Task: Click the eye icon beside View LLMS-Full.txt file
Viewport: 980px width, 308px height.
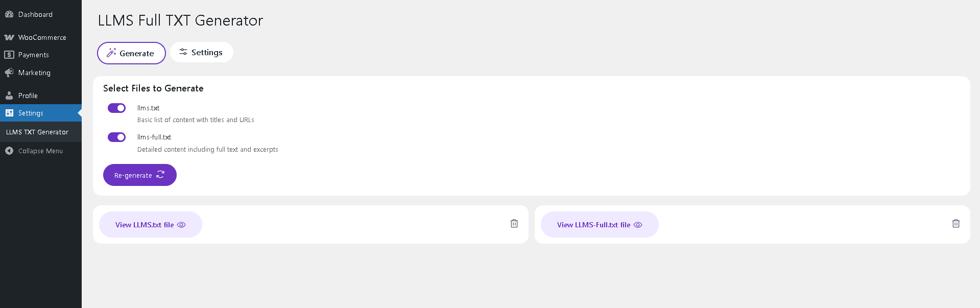Action: [x=638, y=225]
